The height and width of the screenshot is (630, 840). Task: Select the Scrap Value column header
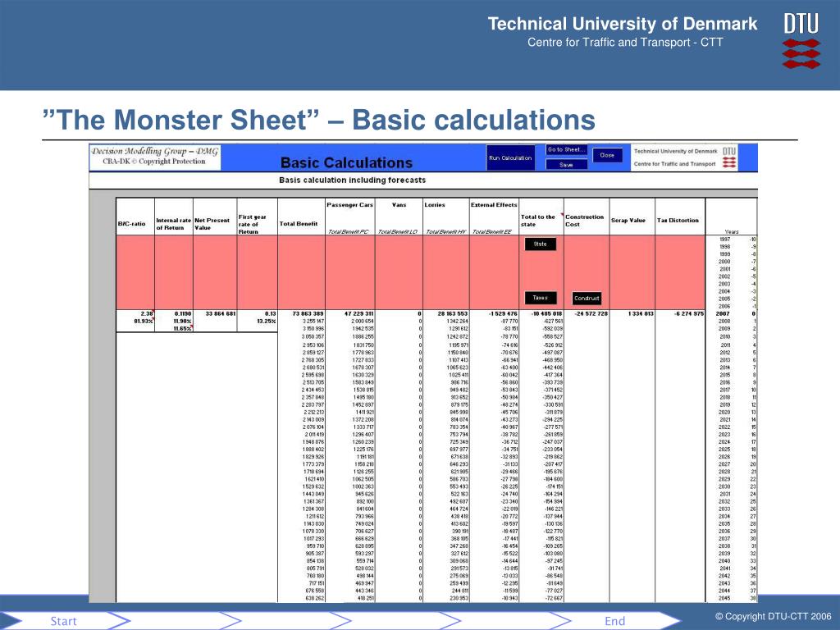pyautogui.click(x=628, y=220)
